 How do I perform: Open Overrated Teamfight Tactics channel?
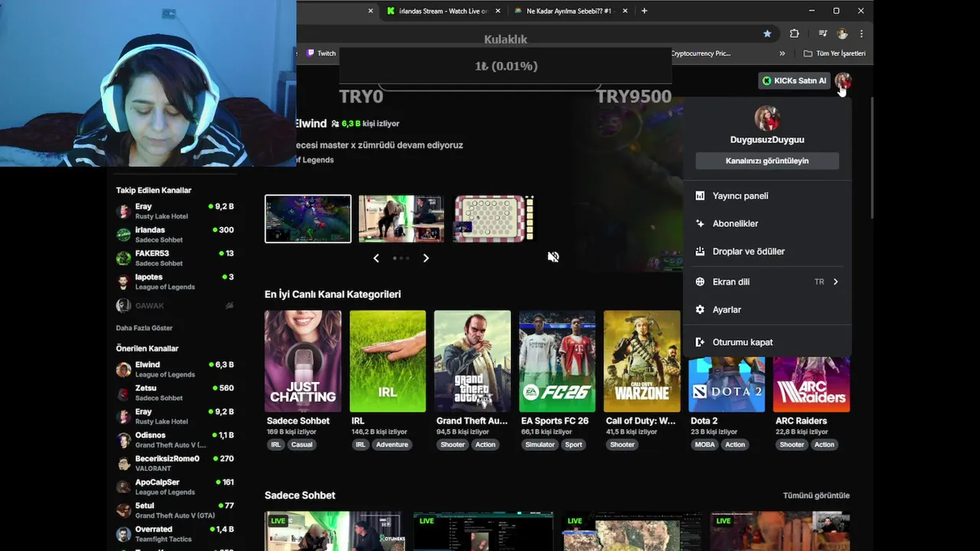pos(175,534)
